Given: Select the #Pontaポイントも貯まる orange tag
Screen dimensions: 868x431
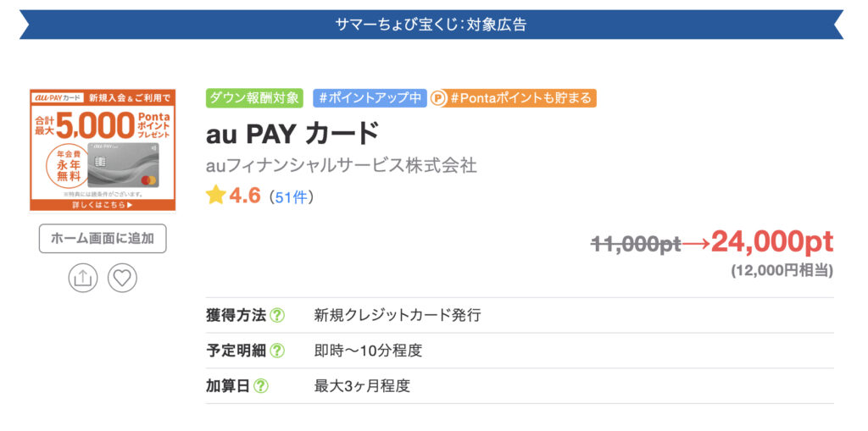Looking at the screenshot, I should point(514,98).
